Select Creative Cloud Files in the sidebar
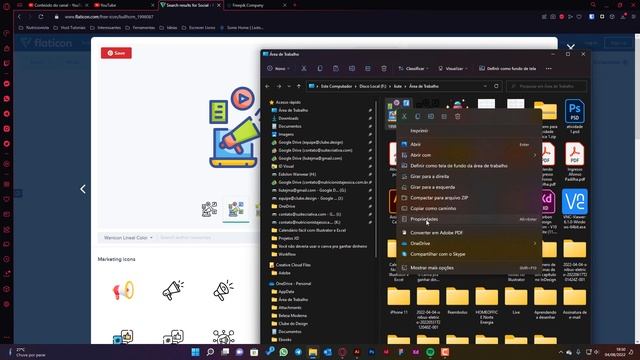 coord(292,264)
